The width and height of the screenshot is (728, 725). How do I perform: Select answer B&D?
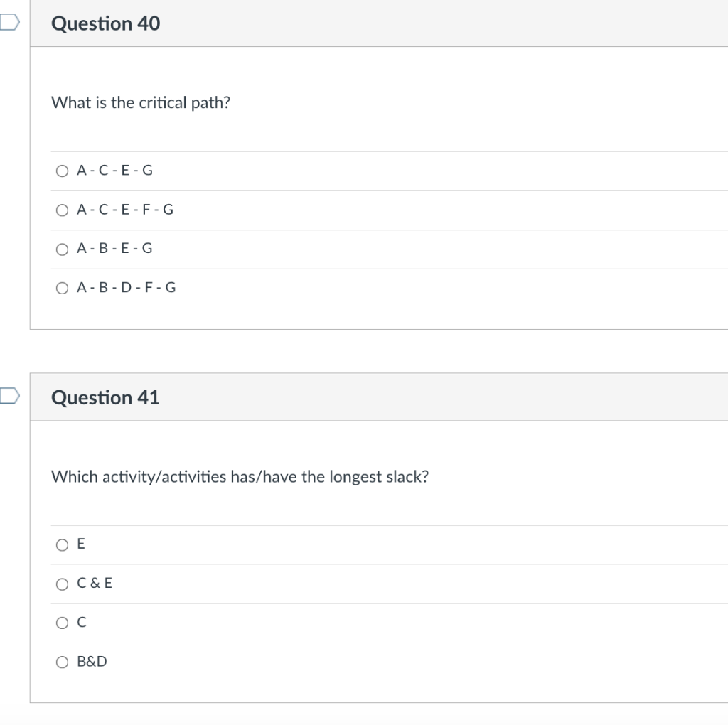pyautogui.click(x=62, y=662)
